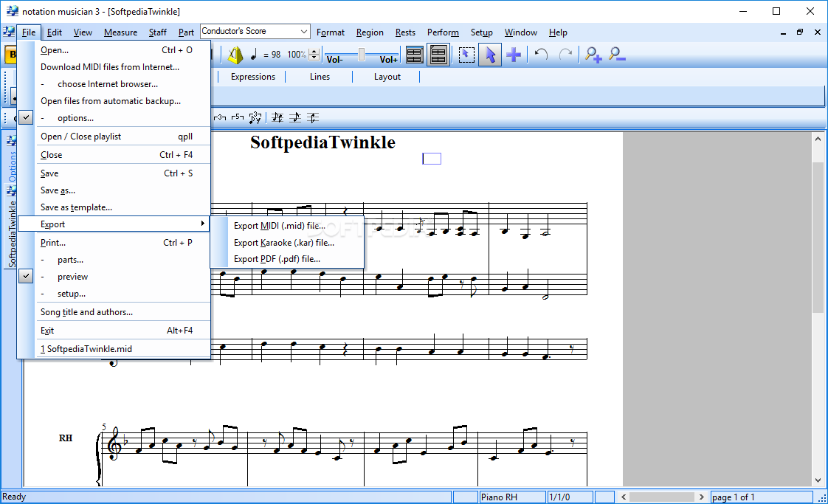This screenshot has height=504, width=828.
Task: Open the Region menu
Action: coord(370,32)
